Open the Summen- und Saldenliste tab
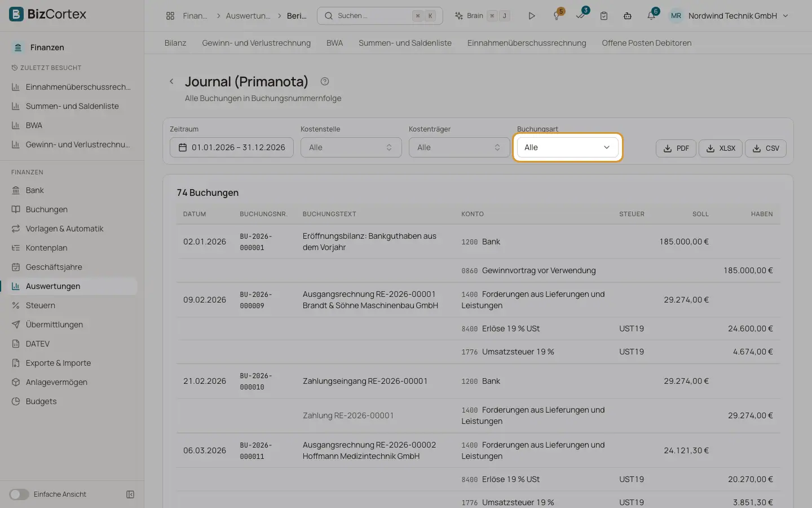This screenshot has width=812, height=508. point(405,43)
